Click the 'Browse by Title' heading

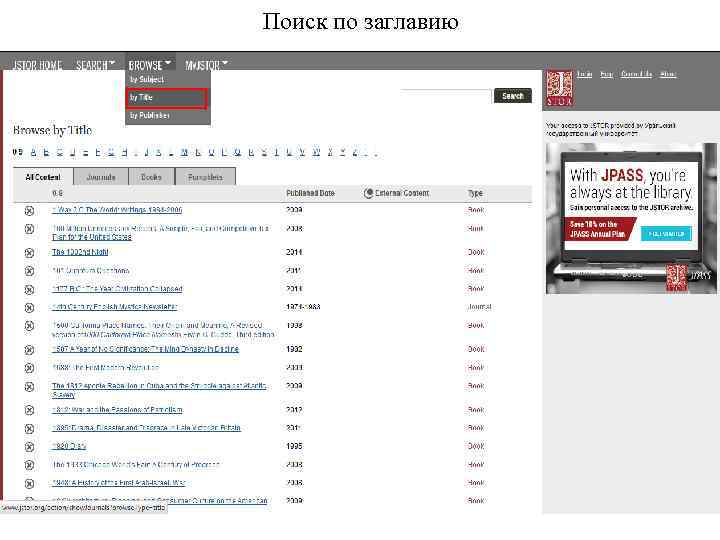pos(52,130)
